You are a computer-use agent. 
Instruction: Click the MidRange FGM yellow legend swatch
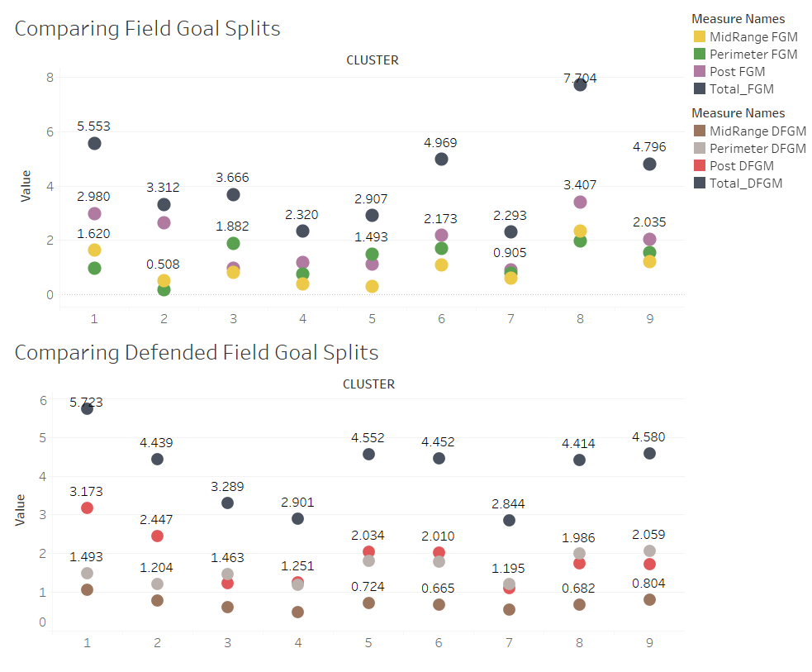[x=699, y=37]
